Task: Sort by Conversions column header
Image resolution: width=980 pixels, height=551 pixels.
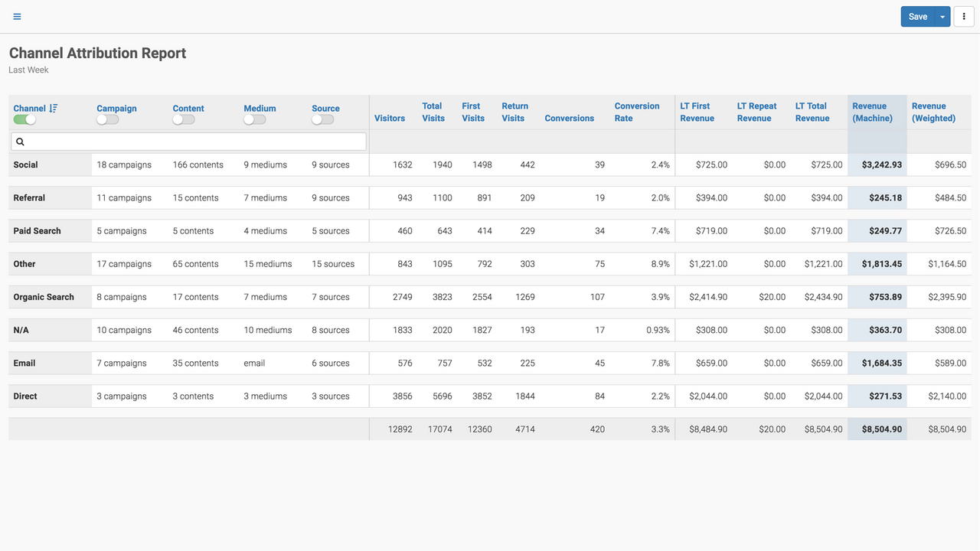Action: tap(570, 119)
